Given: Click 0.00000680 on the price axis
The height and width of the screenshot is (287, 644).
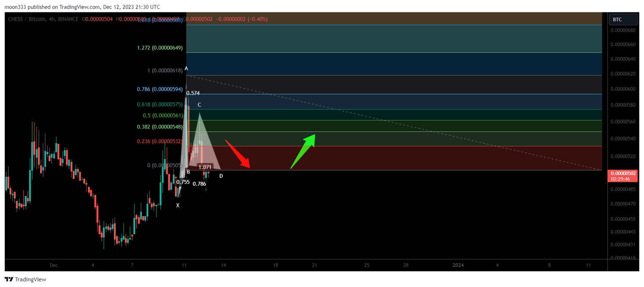Looking at the screenshot, I should [623, 30].
